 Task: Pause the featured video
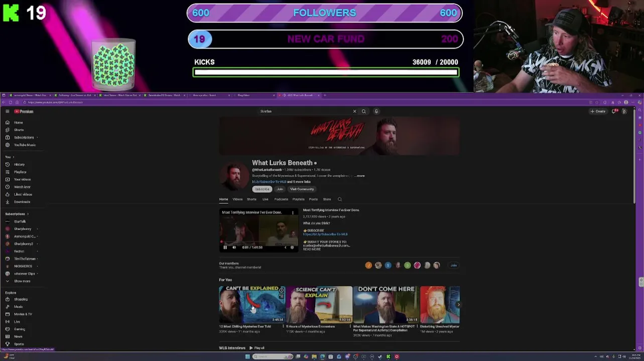coord(225,247)
